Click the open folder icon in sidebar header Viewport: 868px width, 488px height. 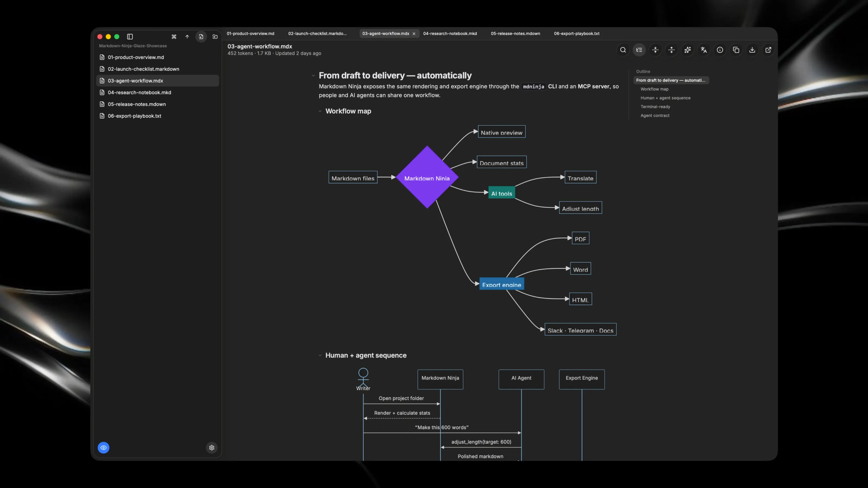click(x=215, y=36)
